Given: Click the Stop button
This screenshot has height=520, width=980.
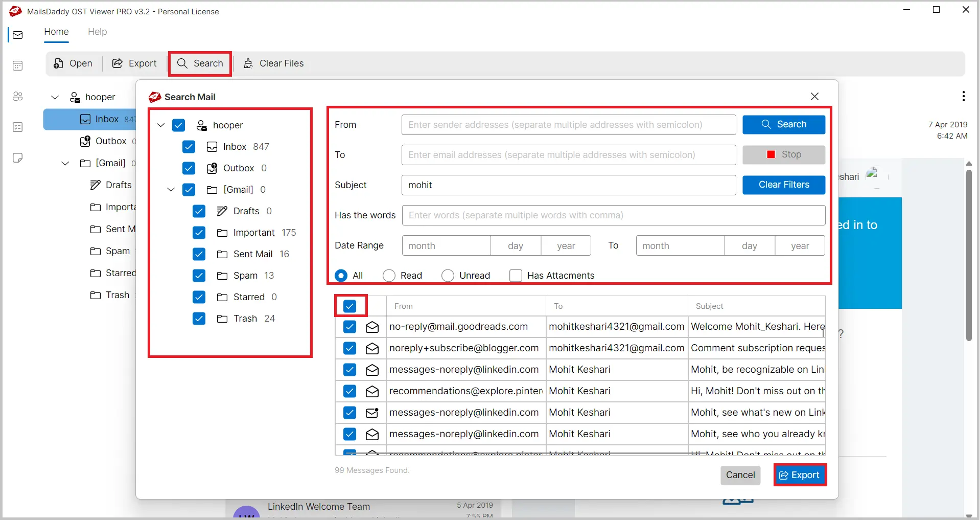Looking at the screenshot, I should 784,154.
